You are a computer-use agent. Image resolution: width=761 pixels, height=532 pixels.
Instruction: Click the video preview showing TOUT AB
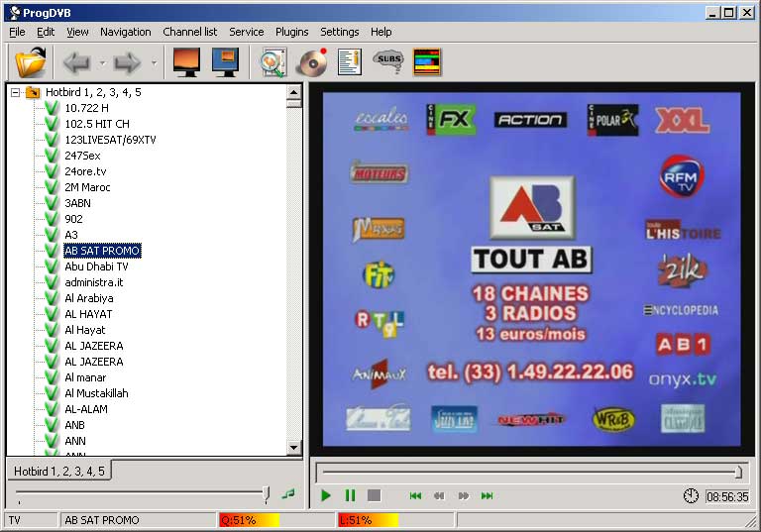click(x=531, y=269)
